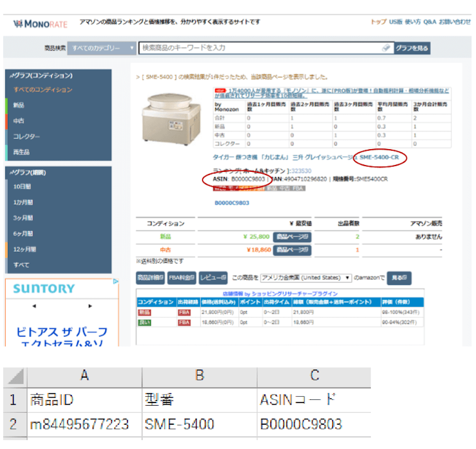Select row 1 header in spreadsheet
This screenshot has width=476, height=449.
[x=15, y=400]
